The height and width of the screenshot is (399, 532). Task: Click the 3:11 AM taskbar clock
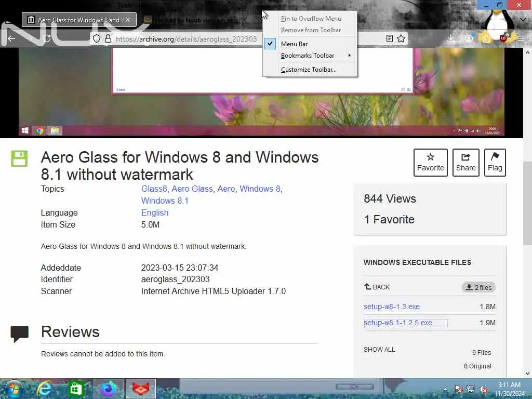[x=509, y=389]
